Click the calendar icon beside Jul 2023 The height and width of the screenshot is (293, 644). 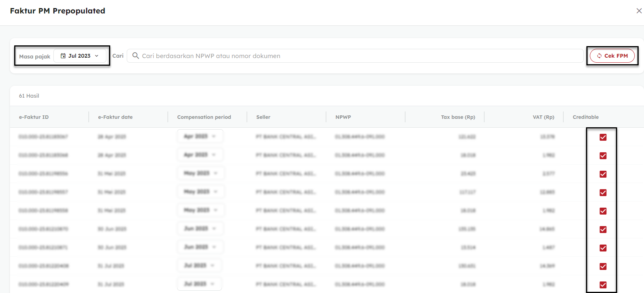coord(63,56)
